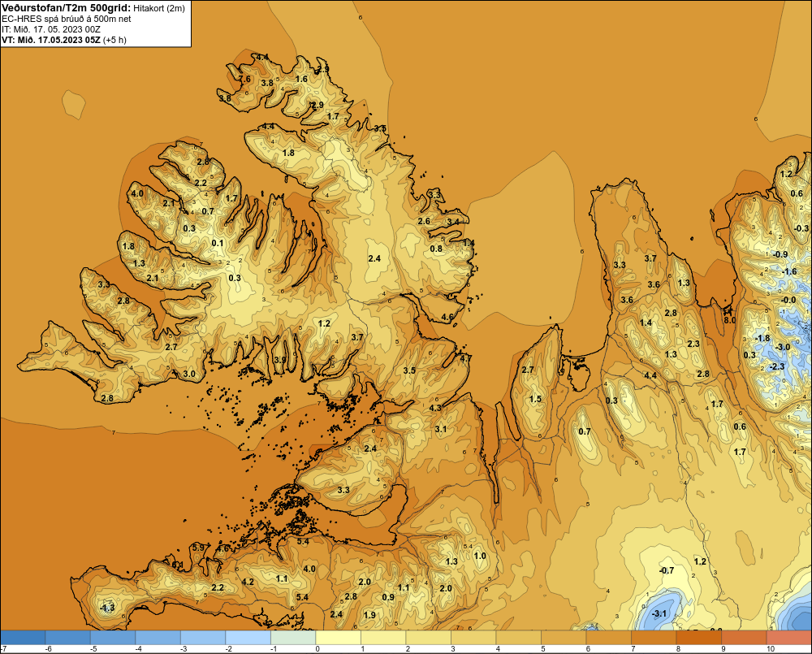
Task: Click the 4.7 temperature value on the map
Action: 465,358
